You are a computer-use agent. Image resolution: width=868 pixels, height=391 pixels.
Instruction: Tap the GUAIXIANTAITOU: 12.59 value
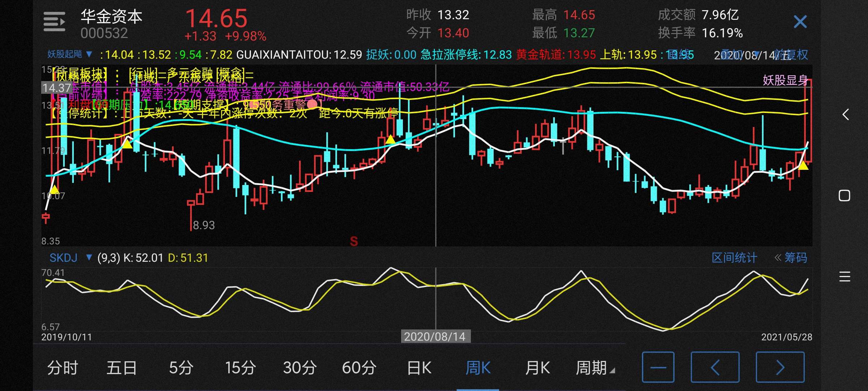click(299, 55)
